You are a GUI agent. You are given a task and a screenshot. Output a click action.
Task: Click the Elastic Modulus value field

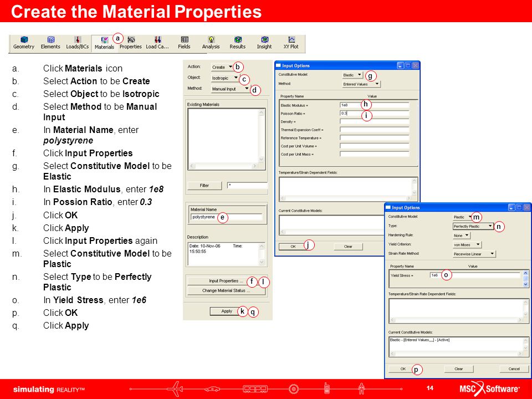point(375,105)
